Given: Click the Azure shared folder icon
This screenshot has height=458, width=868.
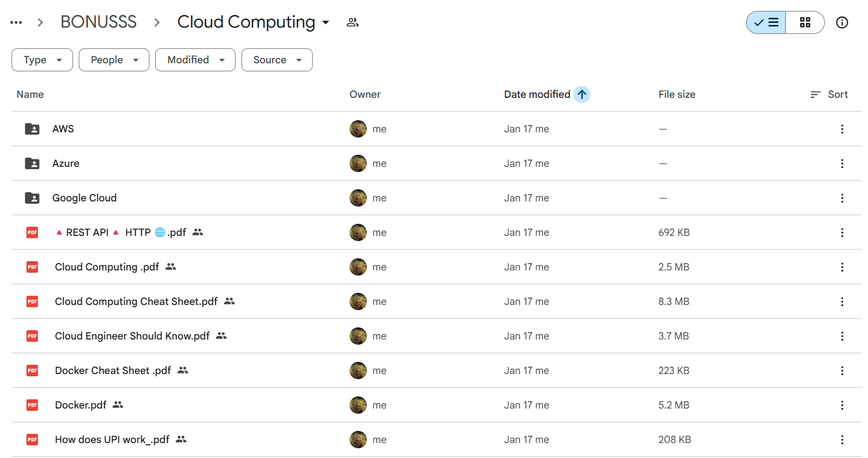Looking at the screenshot, I should click(x=32, y=163).
